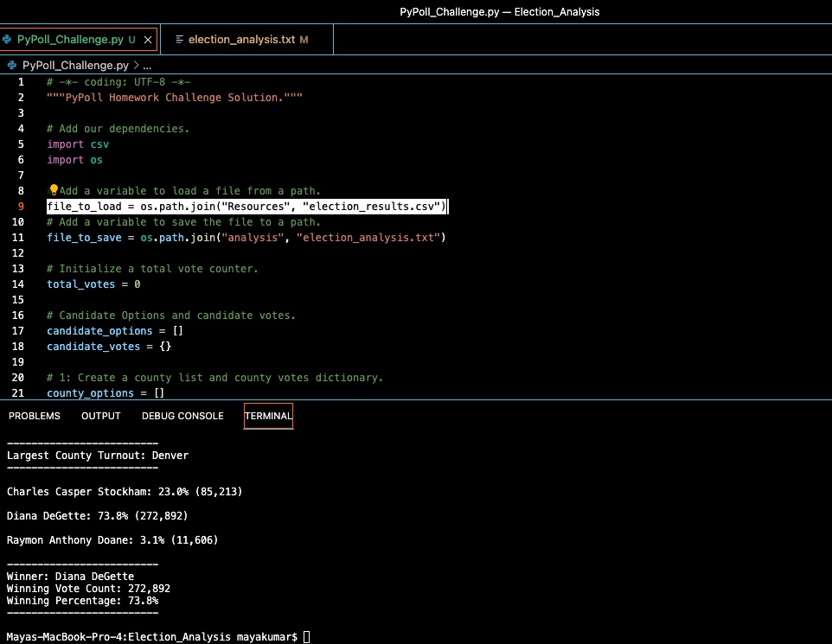Click the window title PyPoll_Challenge.py — Election_Analysis
Image resolution: width=832 pixels, height=644 pixels.
click(499, 12)
